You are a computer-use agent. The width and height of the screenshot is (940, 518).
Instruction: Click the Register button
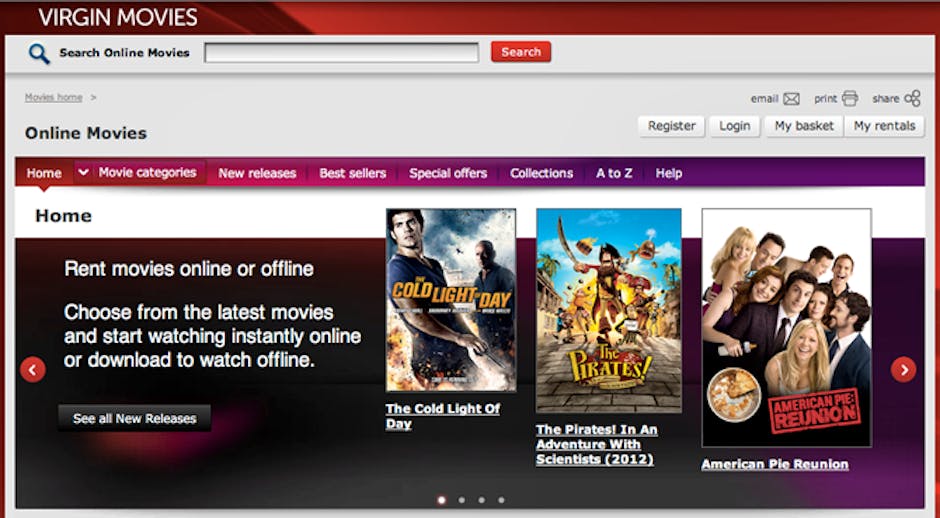(671, 126)
